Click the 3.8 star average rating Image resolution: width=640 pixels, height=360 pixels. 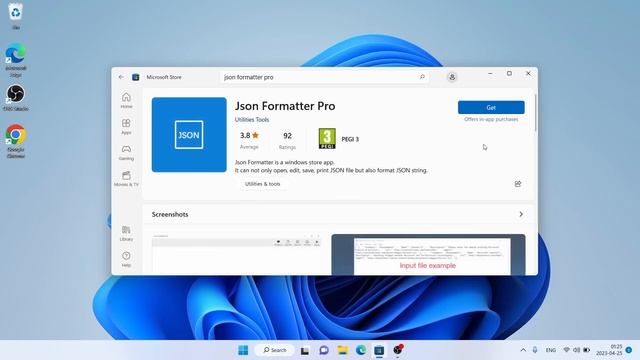tap(249, 140)
